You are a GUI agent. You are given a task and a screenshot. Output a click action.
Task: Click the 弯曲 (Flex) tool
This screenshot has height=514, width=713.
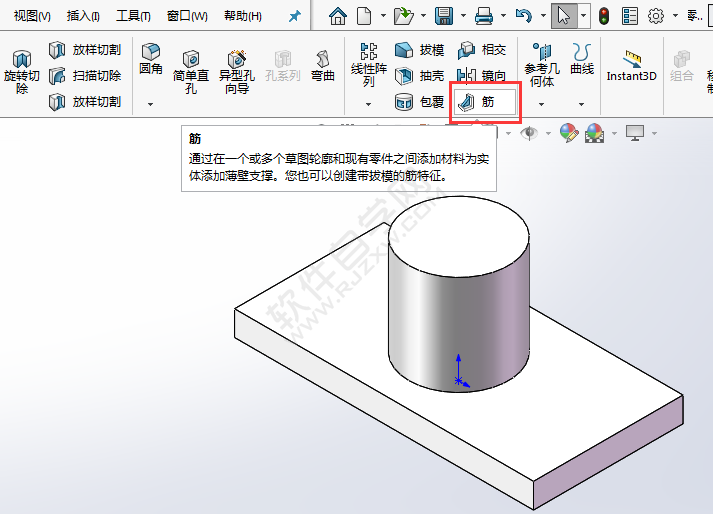tap(322, 66)
